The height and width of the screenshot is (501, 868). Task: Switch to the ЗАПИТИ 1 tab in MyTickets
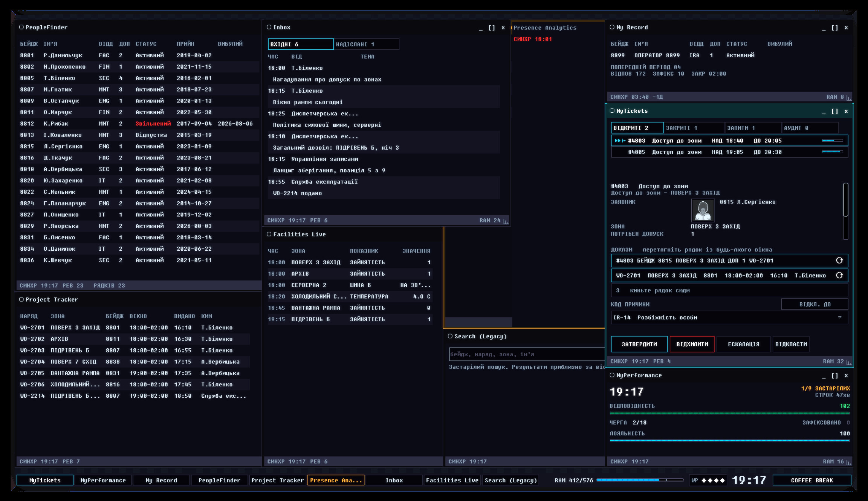click(753, 128)
